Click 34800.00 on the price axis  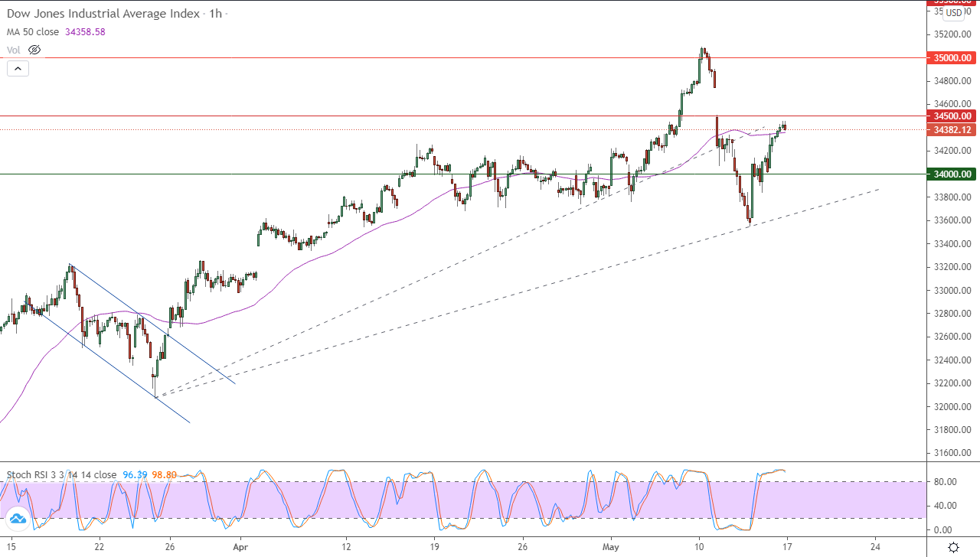coord(951,81)
